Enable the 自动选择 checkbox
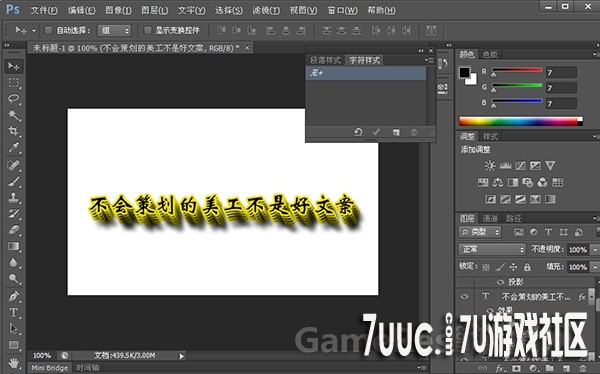 point(48,30)
